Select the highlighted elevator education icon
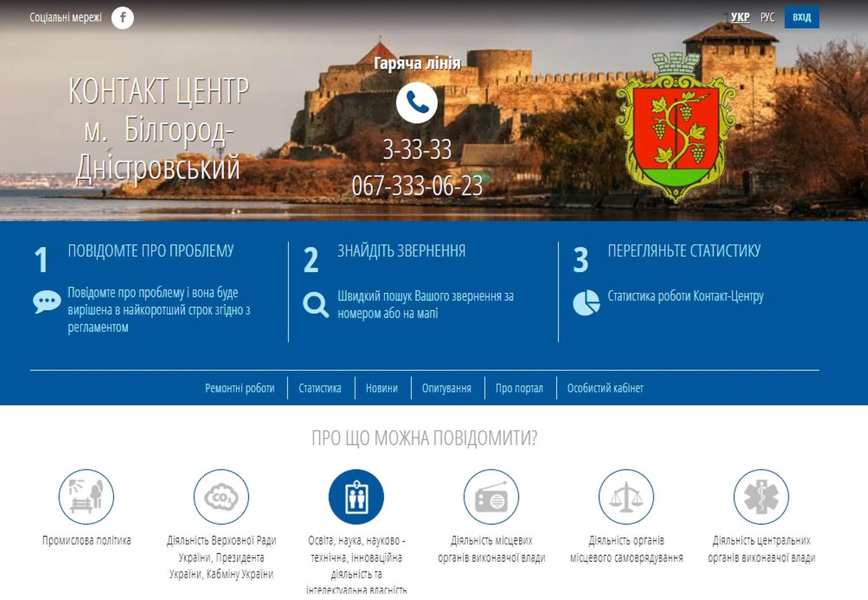The image size is (868, 600). point(356,497)
